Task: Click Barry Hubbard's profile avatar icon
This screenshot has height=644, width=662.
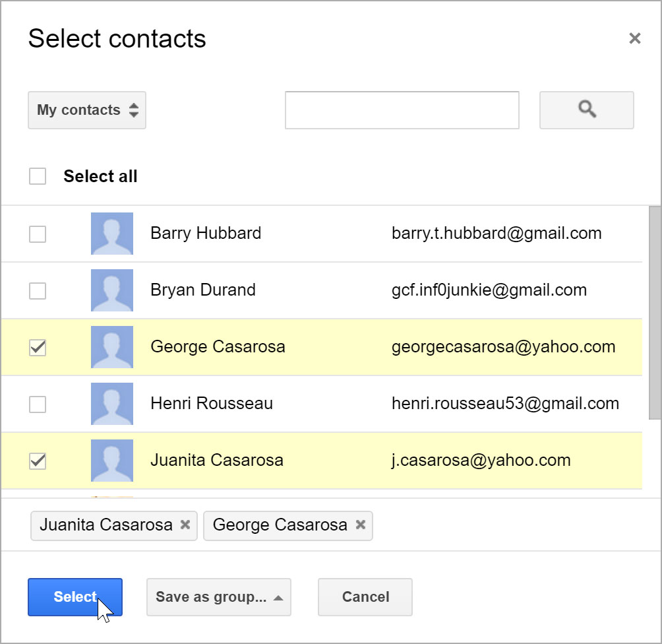Action: 111,233
